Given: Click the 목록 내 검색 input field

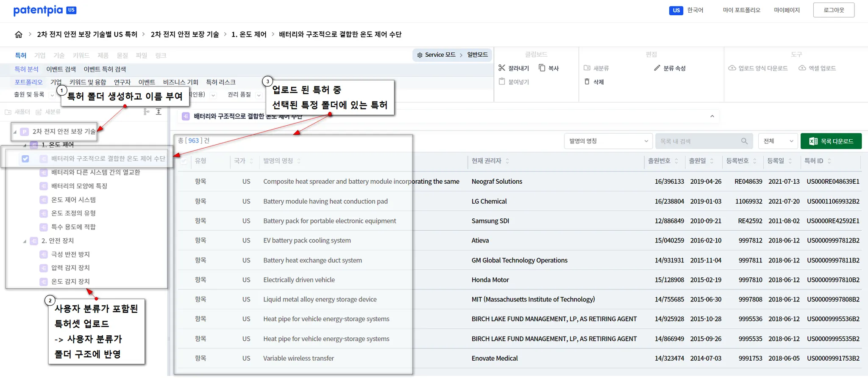Looking at the screenshot, I should [704, 141].
